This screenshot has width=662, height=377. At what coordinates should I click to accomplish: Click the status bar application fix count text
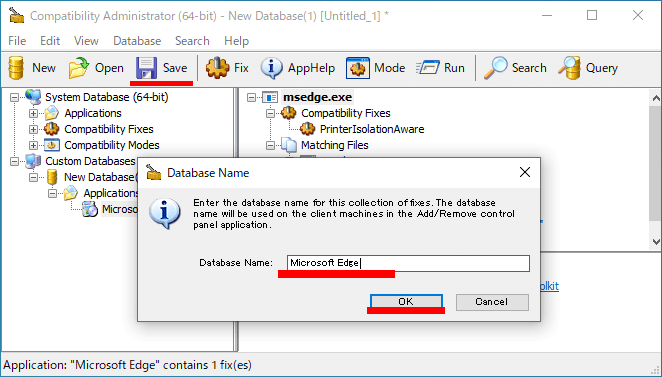128,365
